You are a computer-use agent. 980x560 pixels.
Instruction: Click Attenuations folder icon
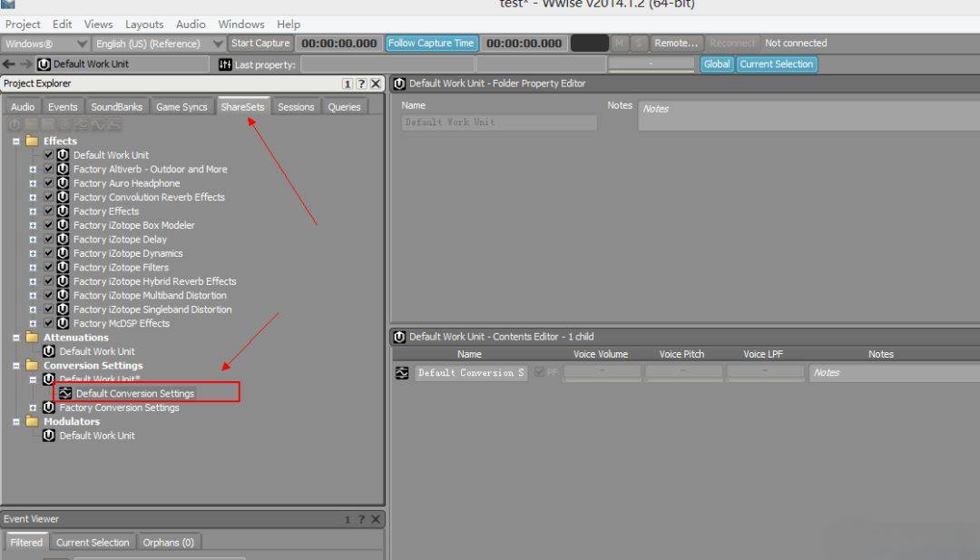(x=32, y=338)
